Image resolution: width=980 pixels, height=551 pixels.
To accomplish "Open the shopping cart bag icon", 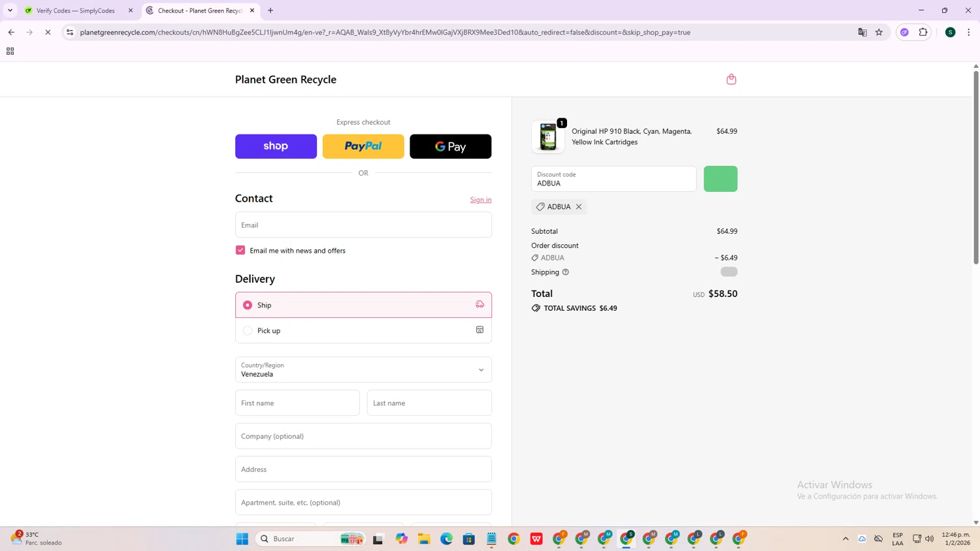I will [x=731, y=79].
